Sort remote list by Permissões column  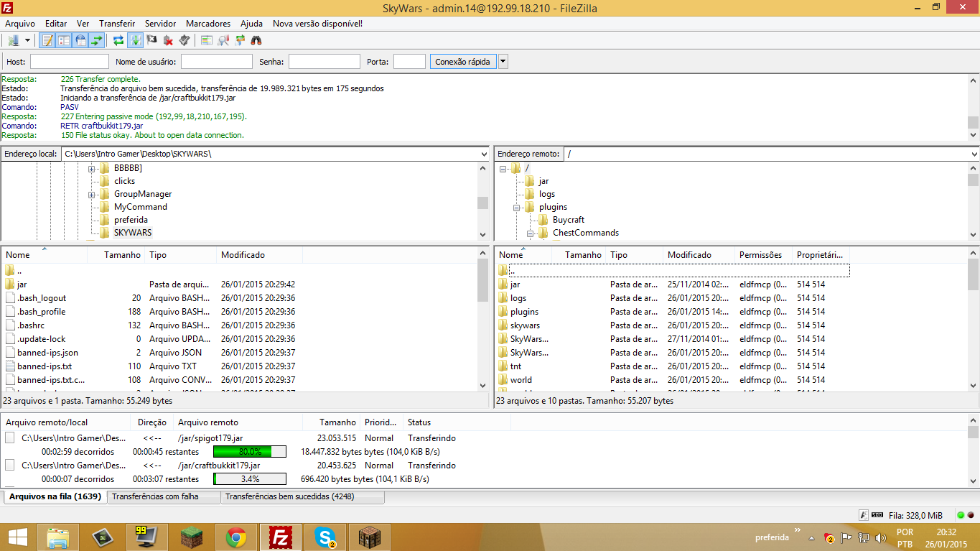click(763, 255)
